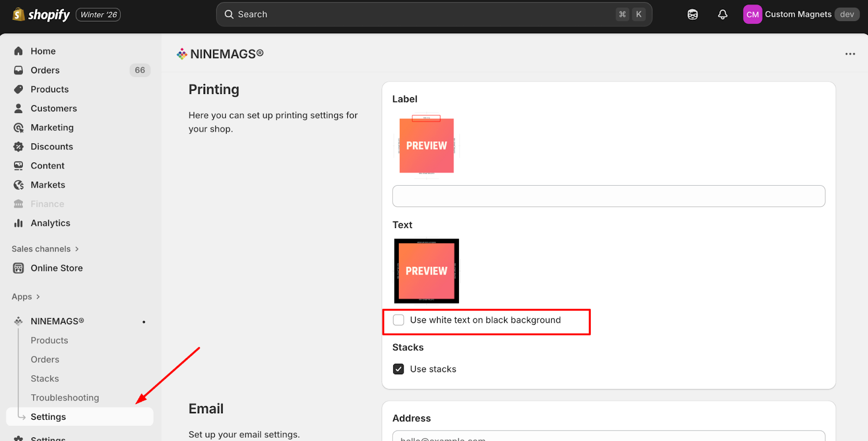Click the Online Store icon
The image size is (868, 441).
click(x=18, y=268)
